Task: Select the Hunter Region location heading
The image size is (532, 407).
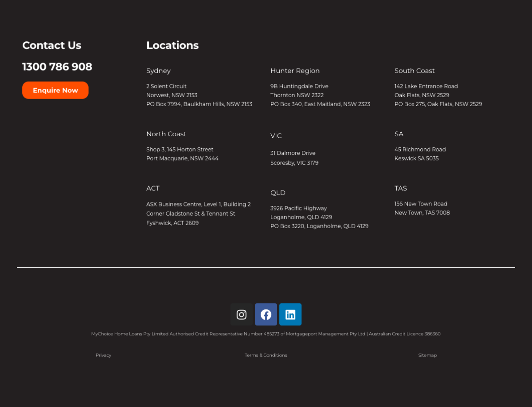Action: click(x=295, y=71)
